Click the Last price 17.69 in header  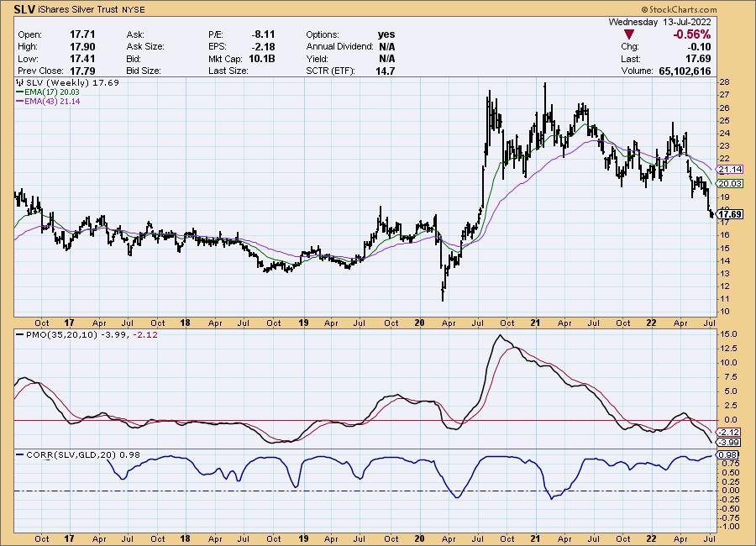click(x=698, y=58)
